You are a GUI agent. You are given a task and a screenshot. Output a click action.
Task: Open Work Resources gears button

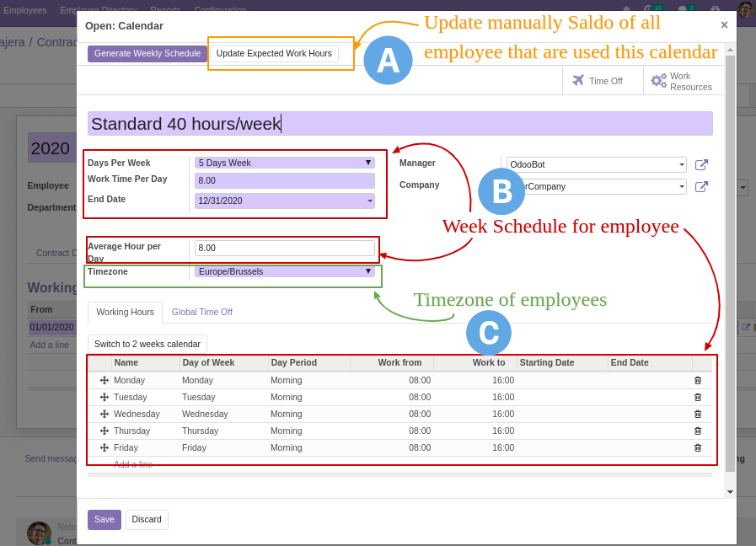(682, 81)
